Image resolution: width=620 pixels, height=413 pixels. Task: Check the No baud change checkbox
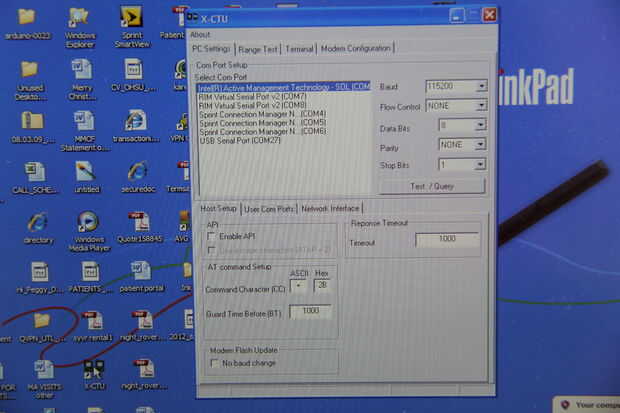click(214, 363)
